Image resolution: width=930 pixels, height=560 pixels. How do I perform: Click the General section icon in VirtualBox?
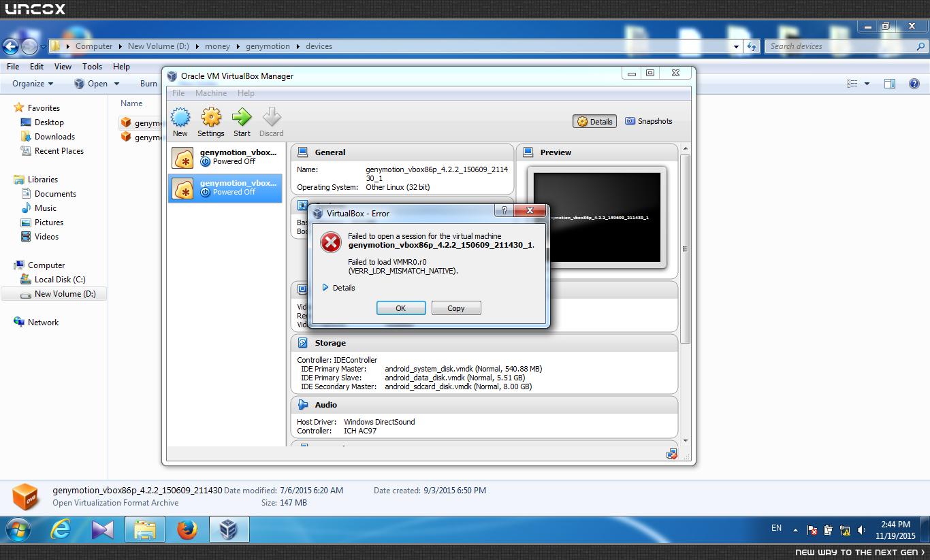[x=302, y=152]
